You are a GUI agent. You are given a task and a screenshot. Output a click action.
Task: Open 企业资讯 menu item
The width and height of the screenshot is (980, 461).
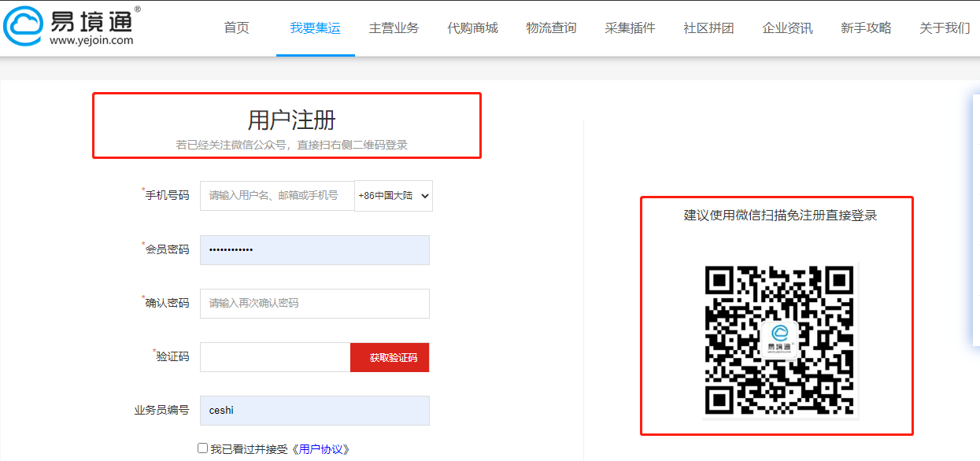[787, 28]
